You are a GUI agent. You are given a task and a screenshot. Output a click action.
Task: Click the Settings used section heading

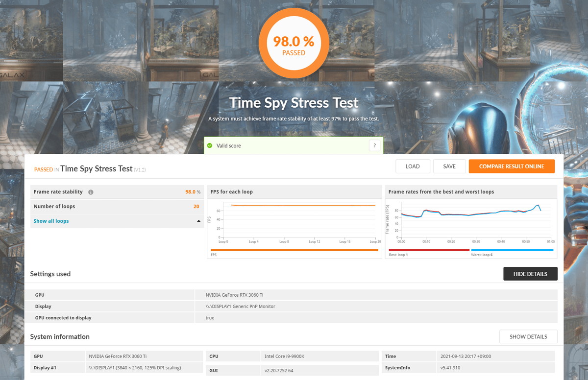[50, 274]
